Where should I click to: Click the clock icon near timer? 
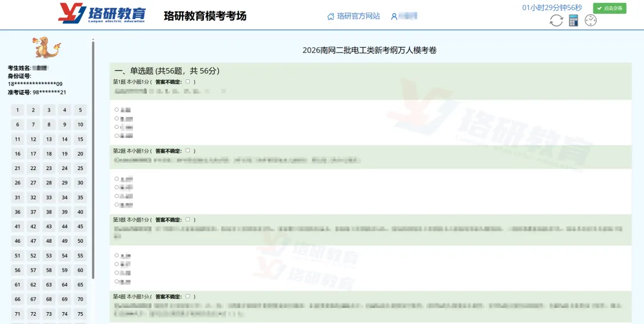(x=590, y=20)
